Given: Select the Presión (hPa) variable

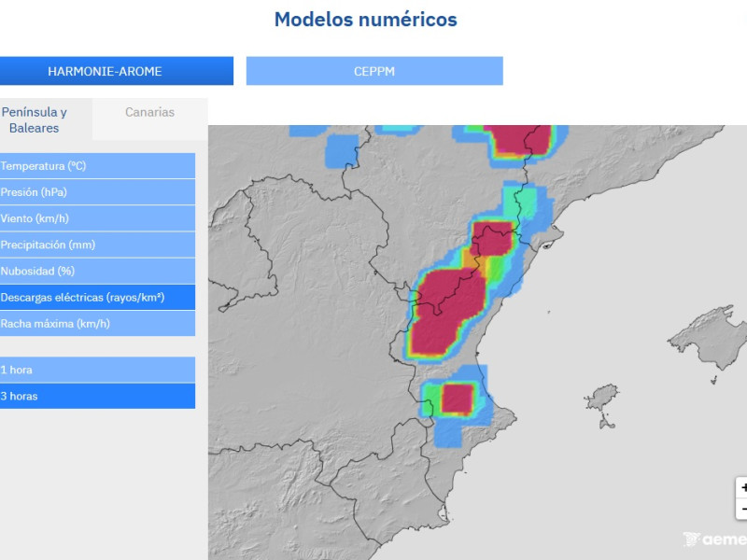Looking at the screenshot, I should coord(97,192).
